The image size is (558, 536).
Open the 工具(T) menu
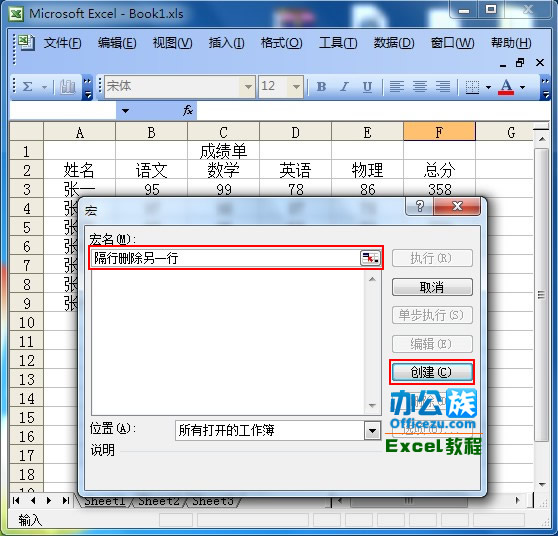click(x=338, y=43)
